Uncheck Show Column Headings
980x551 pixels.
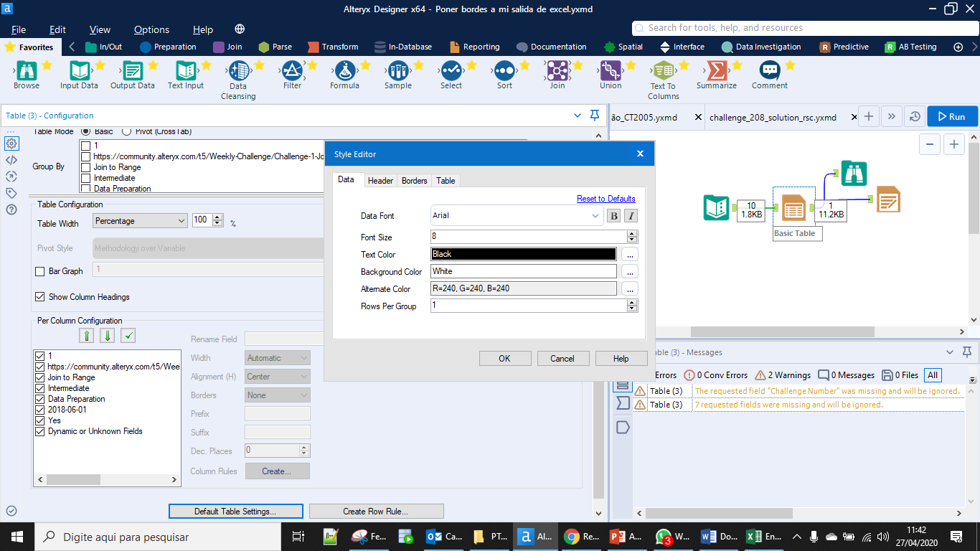coord(39,296)
